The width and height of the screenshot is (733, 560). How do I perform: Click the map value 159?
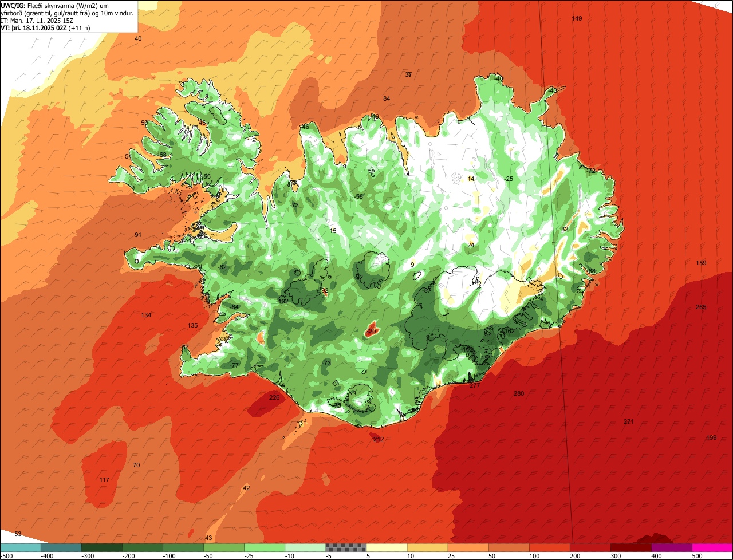[701, 263]
